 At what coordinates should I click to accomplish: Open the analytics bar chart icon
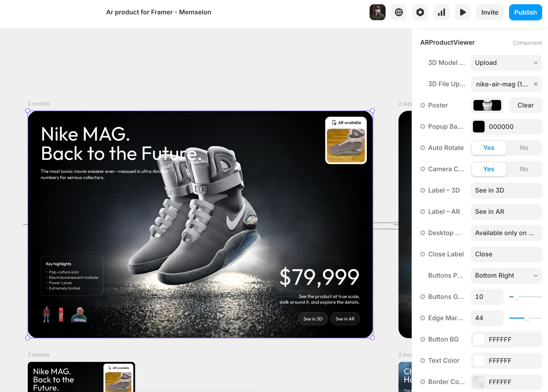[441, 12]
